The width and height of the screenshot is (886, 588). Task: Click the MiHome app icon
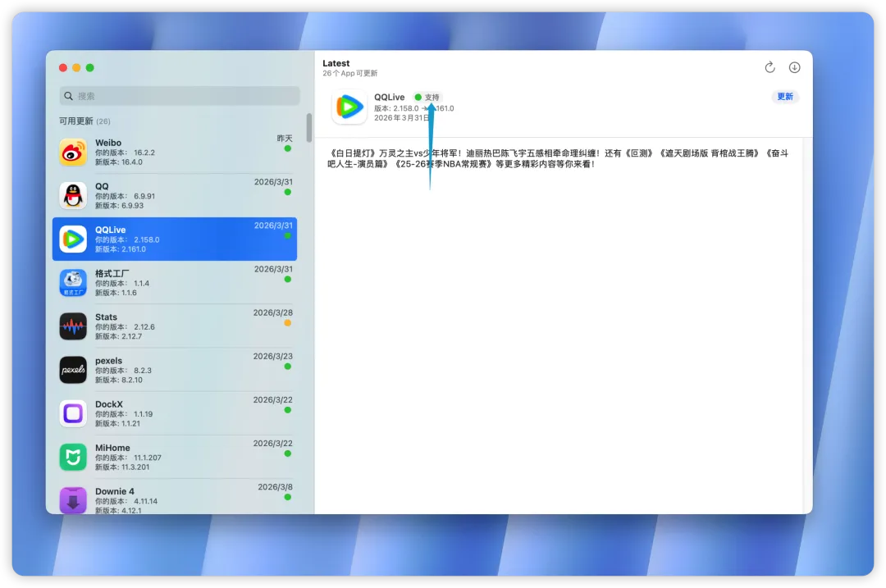pyautogui.click(x=73, y=457)
